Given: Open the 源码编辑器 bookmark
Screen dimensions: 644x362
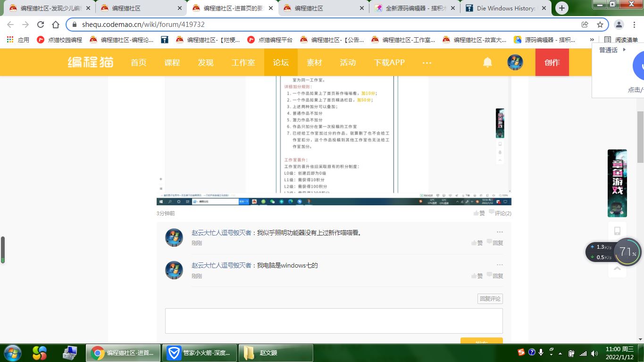Looking at the screenshot, I should [545, 40].
